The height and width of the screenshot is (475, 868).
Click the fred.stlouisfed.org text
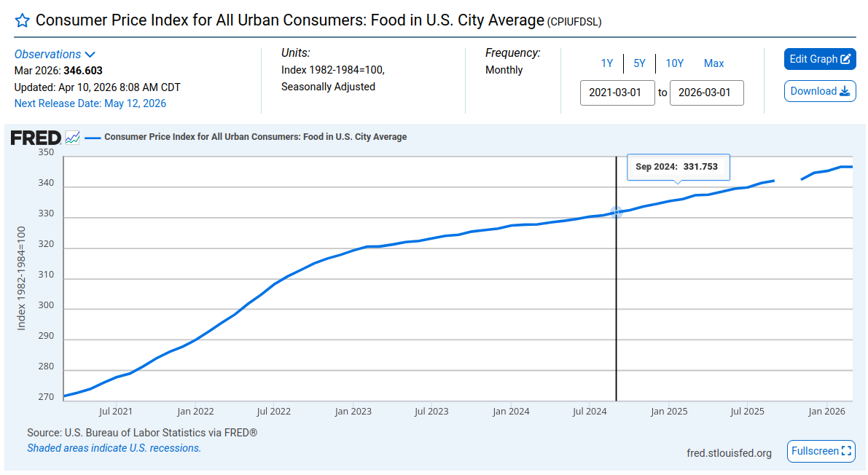coord(729,453)
